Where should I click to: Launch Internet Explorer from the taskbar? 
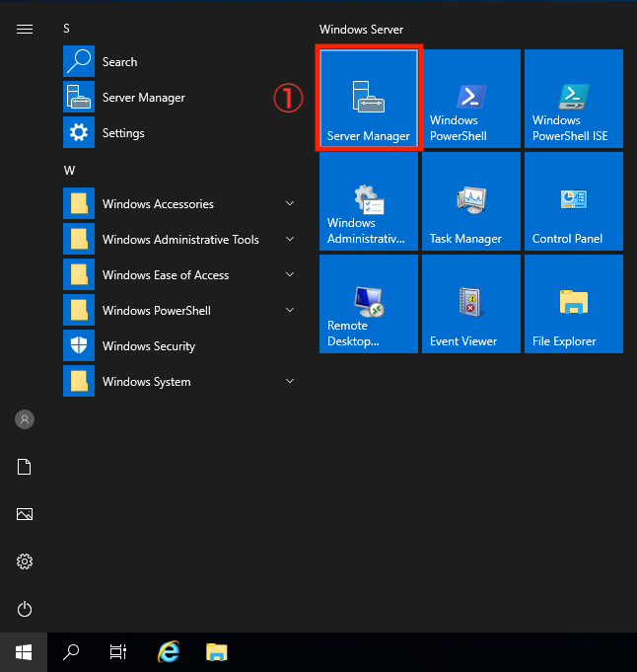[x=169, y=652]
